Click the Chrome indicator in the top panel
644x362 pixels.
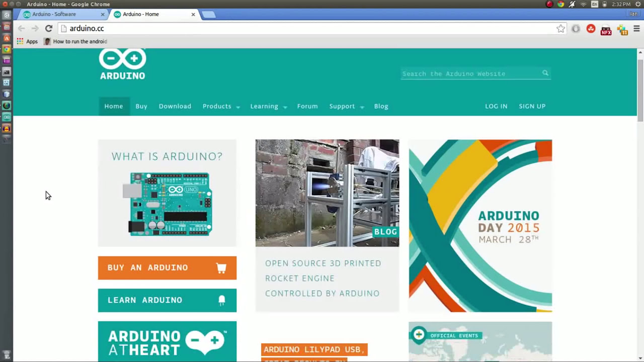(x=560, y=4)
